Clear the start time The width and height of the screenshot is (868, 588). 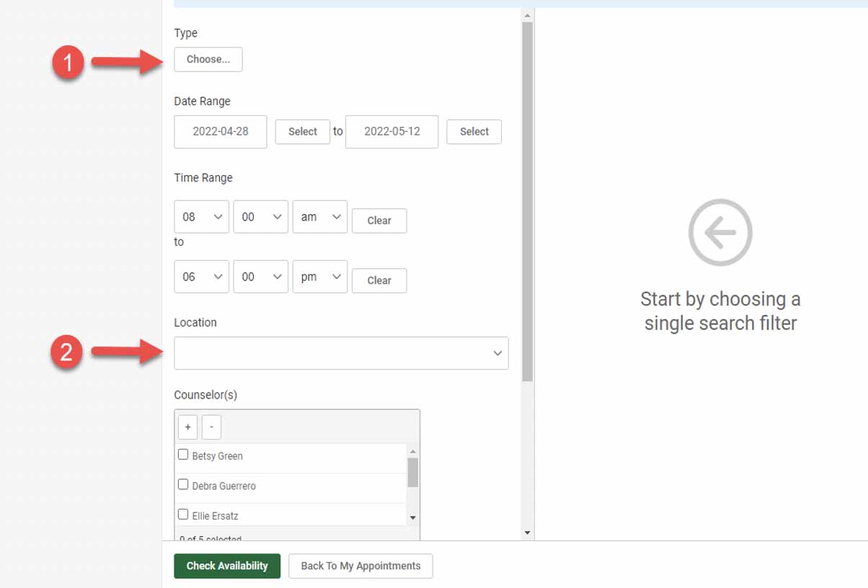pos(379,220)
